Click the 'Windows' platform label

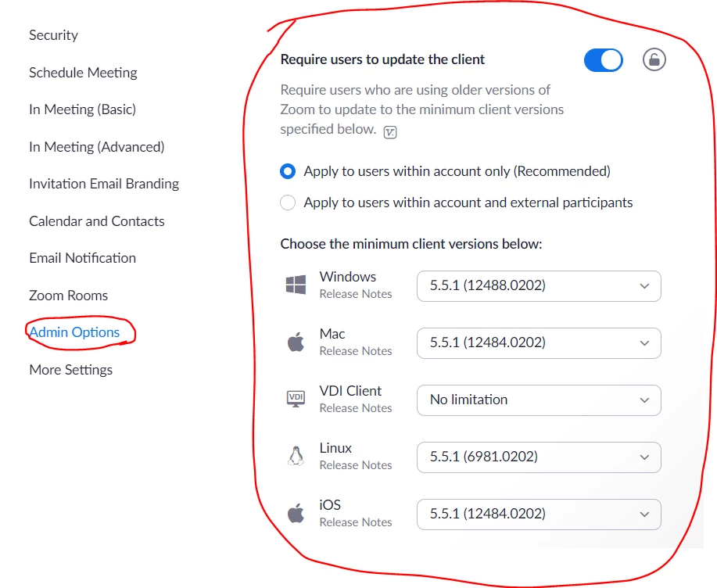(x=348, y=277)
